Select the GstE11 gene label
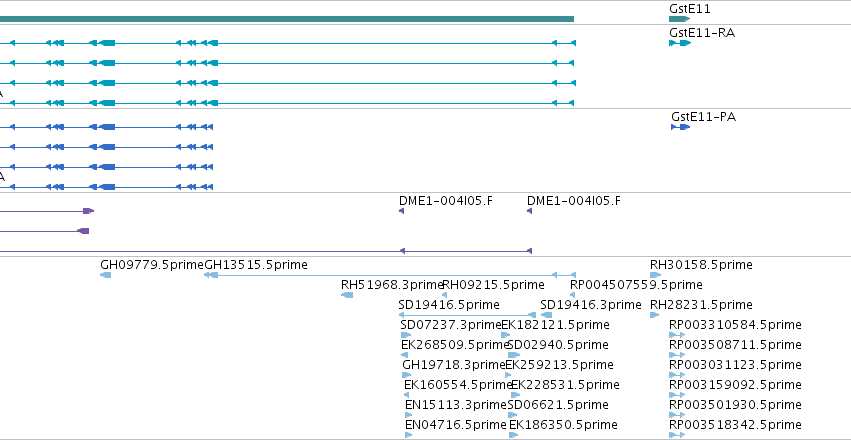 click(689, 9)
